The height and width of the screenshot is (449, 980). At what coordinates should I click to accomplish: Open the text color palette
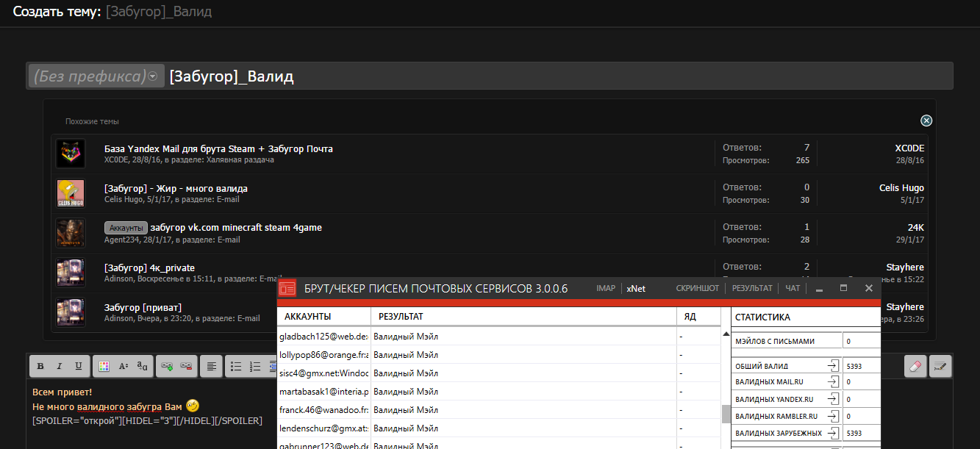[104, 366]
